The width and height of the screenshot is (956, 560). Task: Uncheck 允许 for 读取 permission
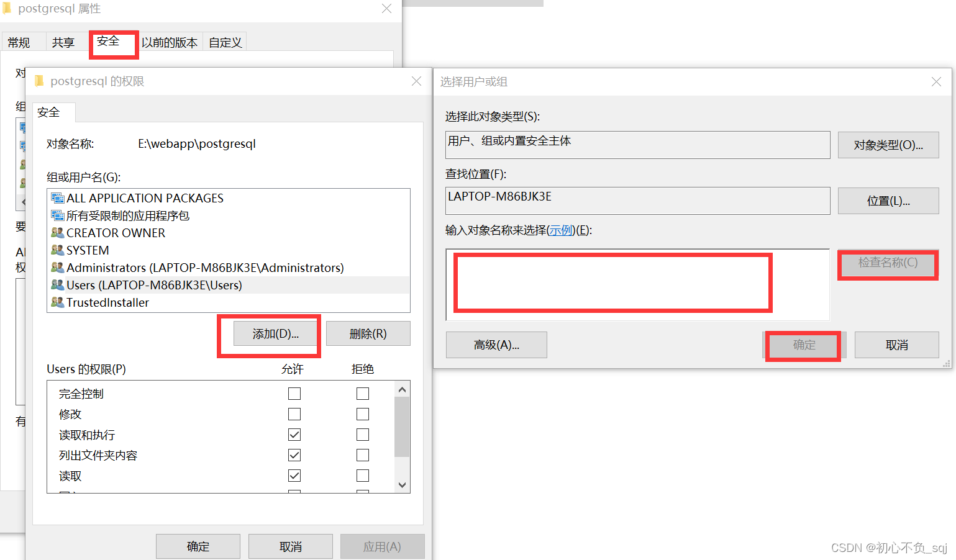point(294,476)
